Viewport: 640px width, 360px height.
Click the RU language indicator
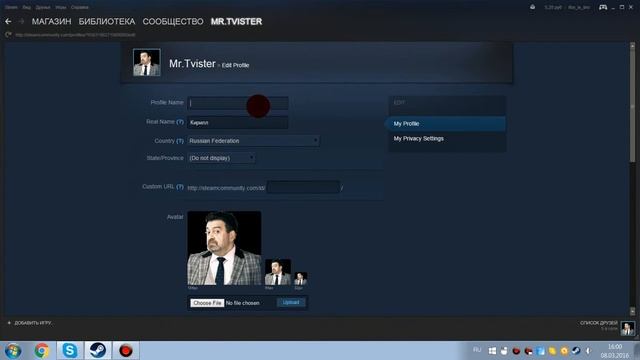[477, 350]
